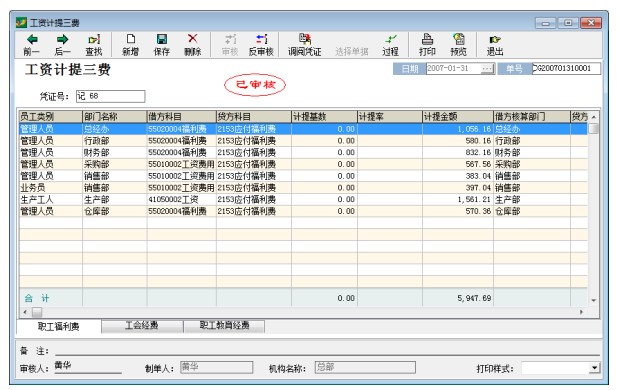Open the 过程 process tool
This screenshot has width=617, height=390.
pyautogui.click(x=390, y=45)
